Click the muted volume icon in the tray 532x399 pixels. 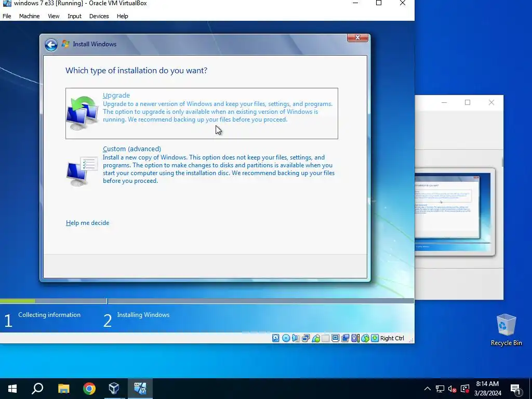click(x=453, y=389)
